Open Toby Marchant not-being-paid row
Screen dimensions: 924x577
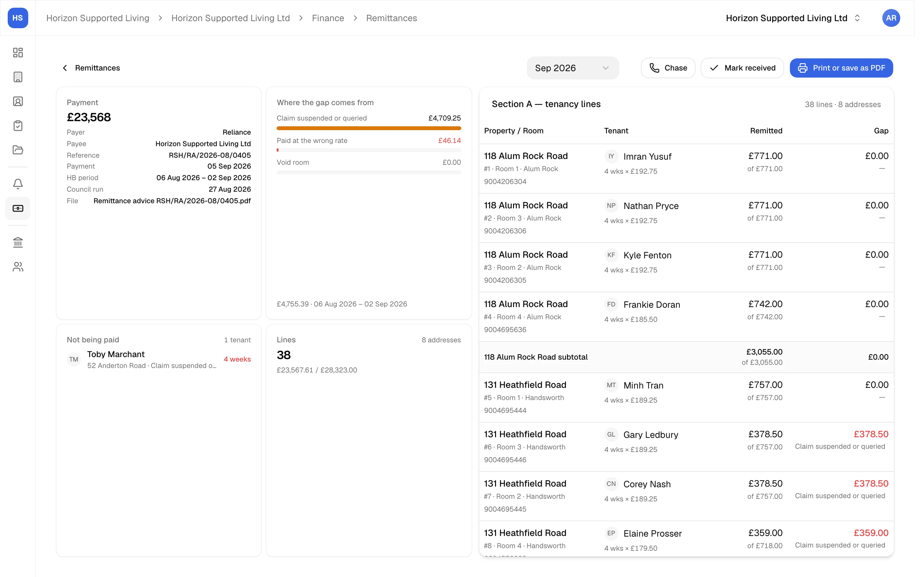159,359
